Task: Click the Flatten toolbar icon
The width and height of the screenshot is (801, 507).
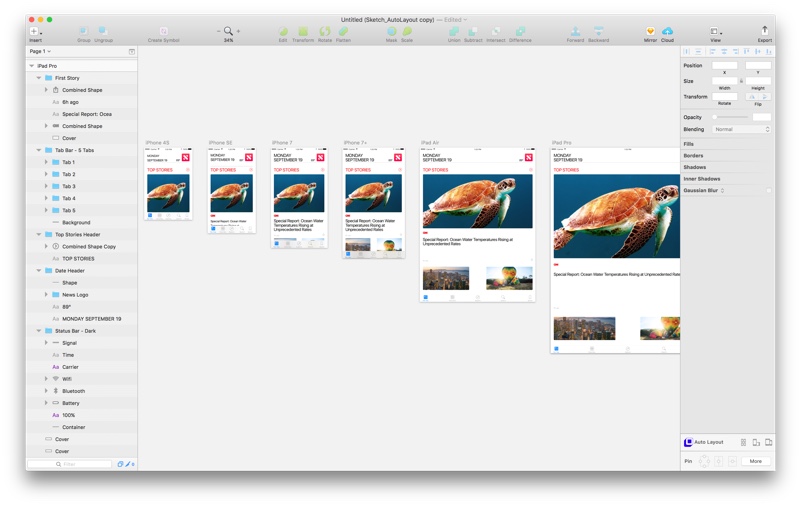Action: [x=343, y=31]
